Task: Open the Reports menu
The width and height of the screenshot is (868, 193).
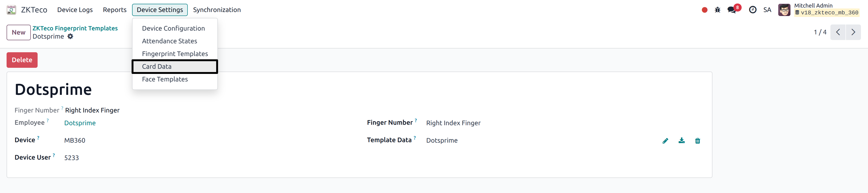Action: (115, 10)
